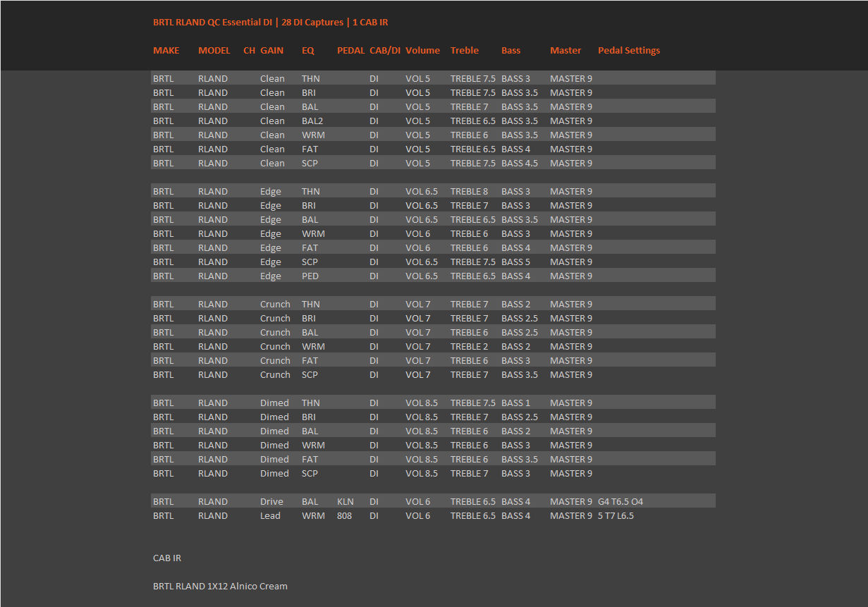Select BAL in the Crunch rows

tap(310, 332)
